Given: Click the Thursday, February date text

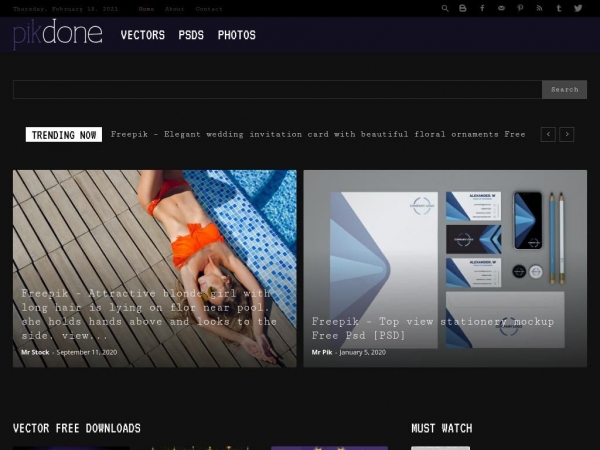Looking at the screenshot, I should (65, 9).
